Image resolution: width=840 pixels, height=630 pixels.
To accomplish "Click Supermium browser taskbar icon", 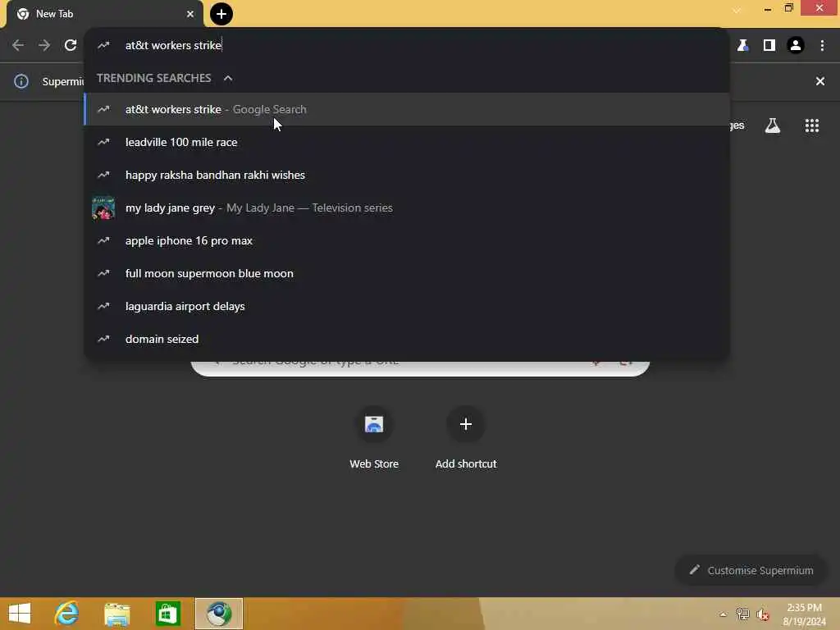I will [218, 614].
